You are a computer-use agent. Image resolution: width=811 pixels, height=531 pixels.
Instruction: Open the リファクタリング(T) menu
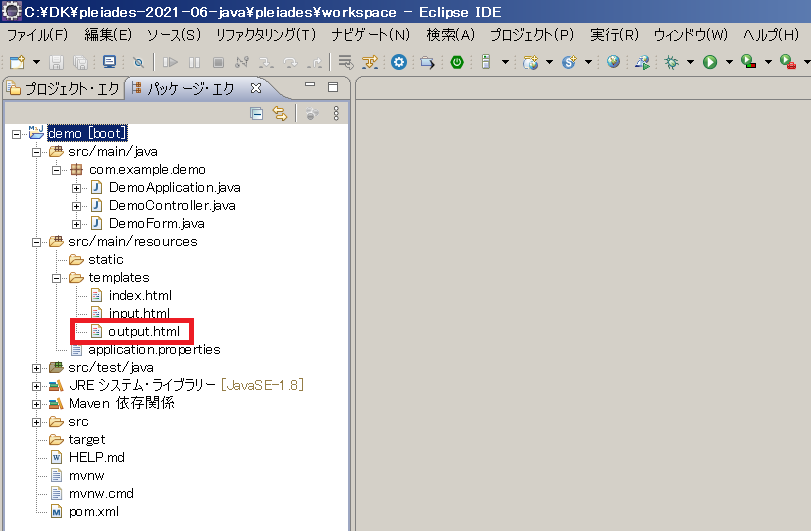[266, 35]
